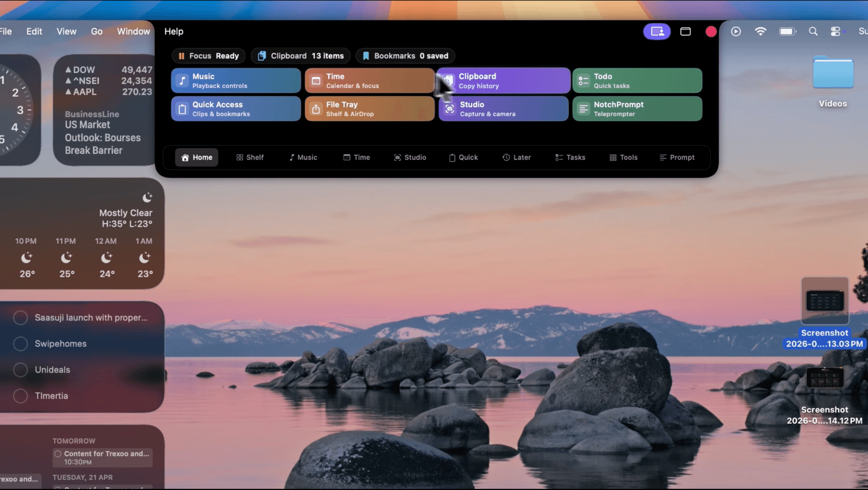Viewport: 868px width, 490px height.
Task: Open the Videos folder on desktop
Action: click(833, 82)
